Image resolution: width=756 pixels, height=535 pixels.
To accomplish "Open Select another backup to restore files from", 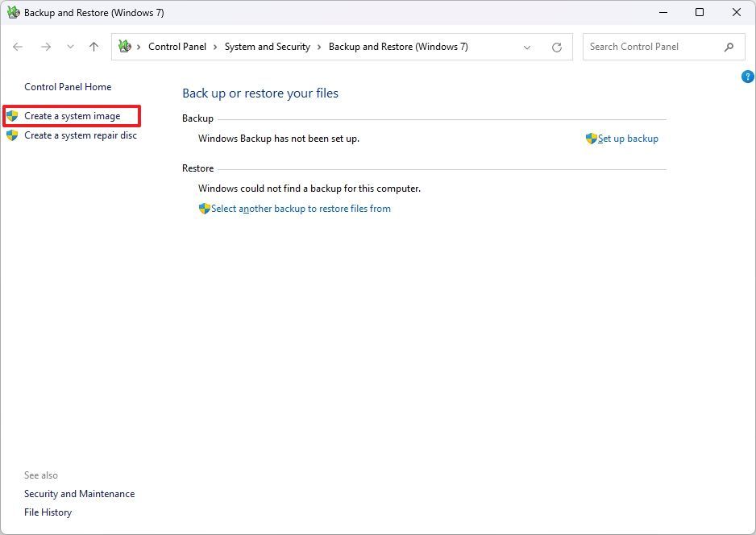I will [301, 209].
